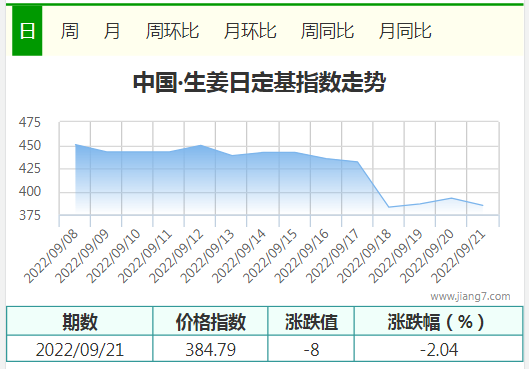Click the 涨跌幅（%） column header
This screenshot has height=369, width=529.
(439, 321)
